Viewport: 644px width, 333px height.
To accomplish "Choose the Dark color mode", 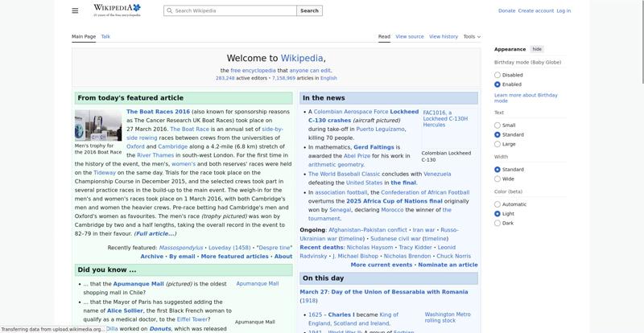I will coord(497,223).
